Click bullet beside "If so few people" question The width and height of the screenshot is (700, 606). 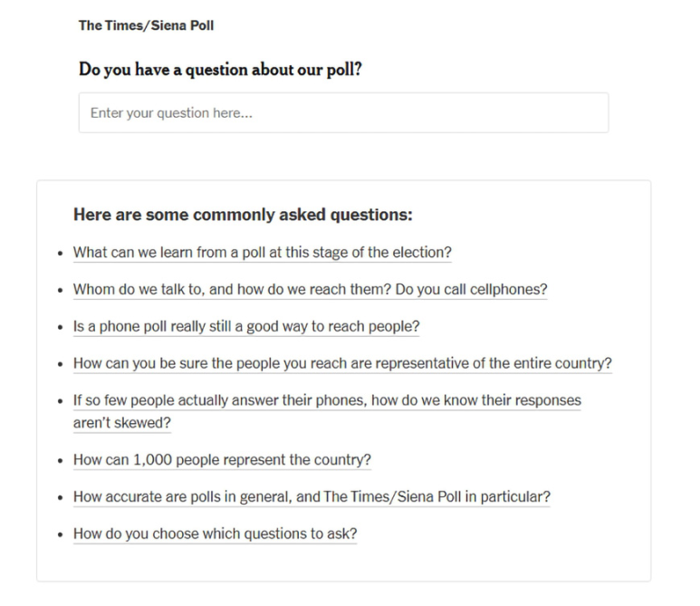60,401
